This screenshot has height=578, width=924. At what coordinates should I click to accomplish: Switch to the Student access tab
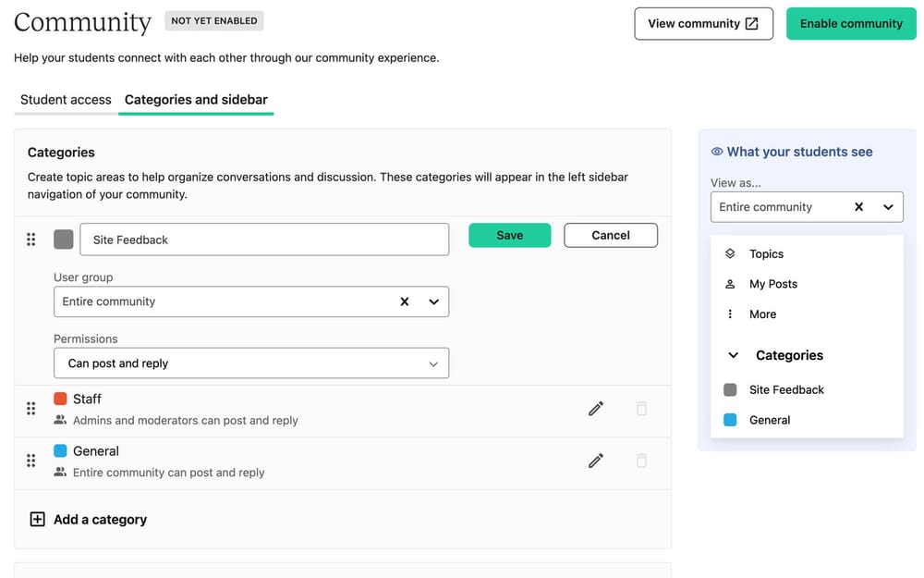coord(65,100)
